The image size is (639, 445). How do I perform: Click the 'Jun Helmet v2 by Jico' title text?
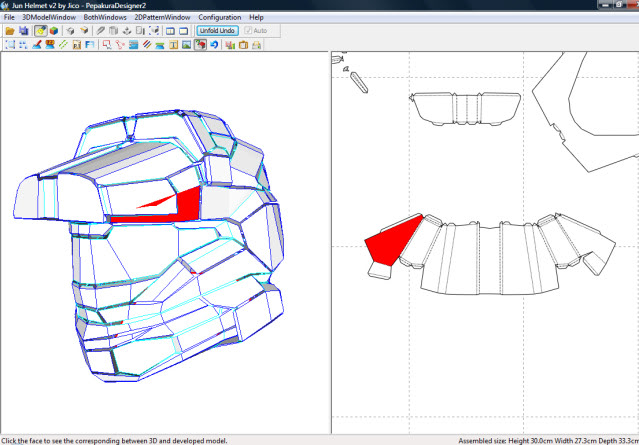click(x=45, y=6)
